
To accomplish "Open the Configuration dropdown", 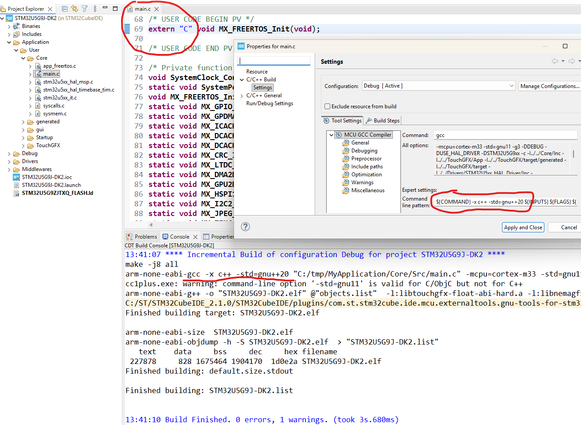I will [438, 86].
